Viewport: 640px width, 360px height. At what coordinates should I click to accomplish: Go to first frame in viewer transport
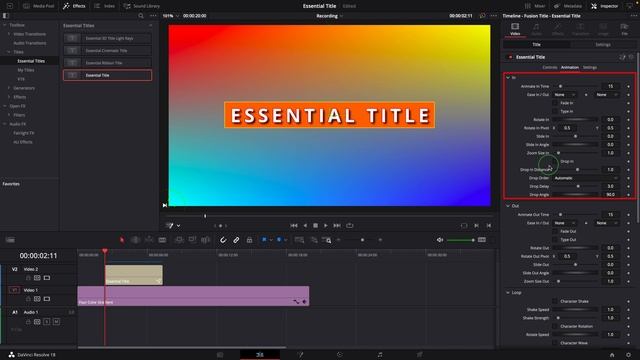click(x=293, y=225)
